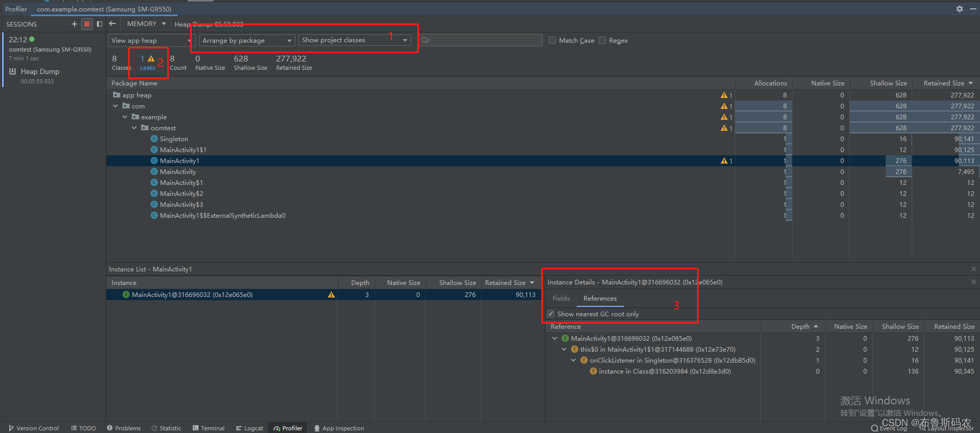This screenshot has width=980, height=433.
Task: Select the MainActivity1@316696032 instance row
Action: pos(323,295)
